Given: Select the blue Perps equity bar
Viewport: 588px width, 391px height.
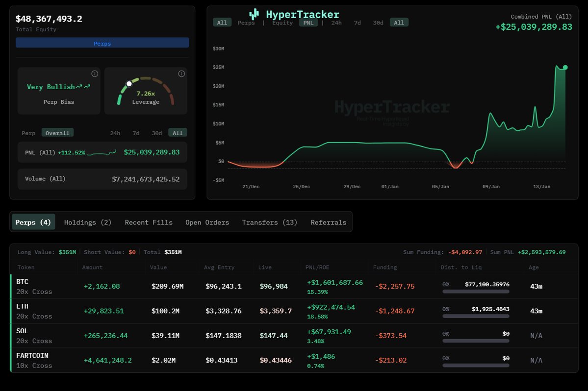Looking at the screenshot, I should pos(102,43).
